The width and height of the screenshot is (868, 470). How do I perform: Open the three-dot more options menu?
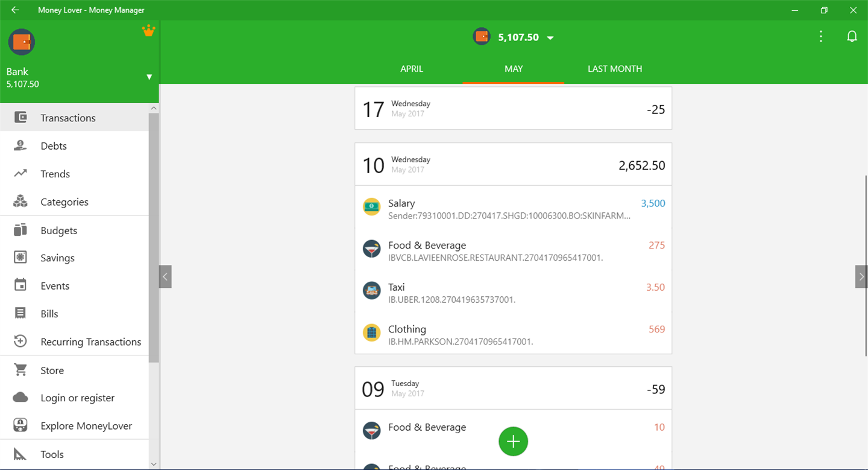(820, 37)
